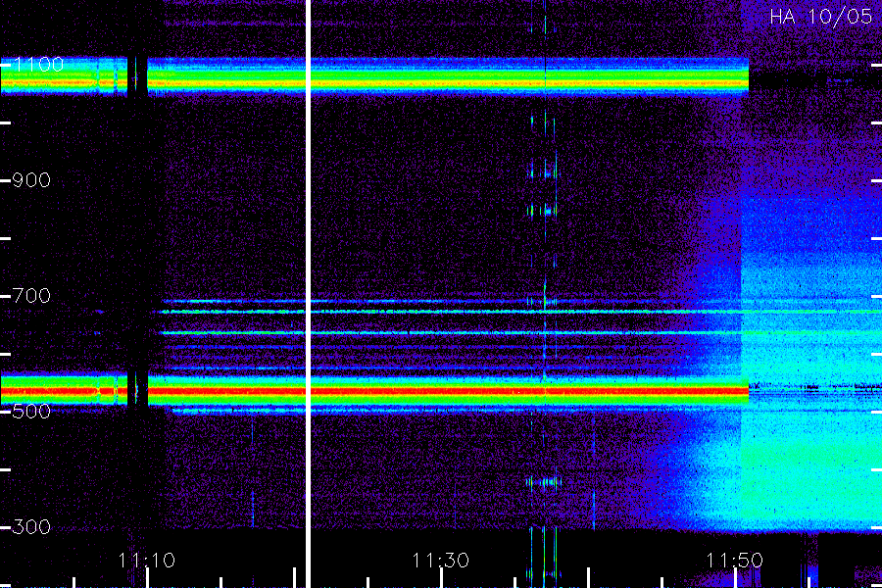Select the white vertical time cursor line
Image resolution: width=882 pixels, height=588 pixels.
point(309,294)
